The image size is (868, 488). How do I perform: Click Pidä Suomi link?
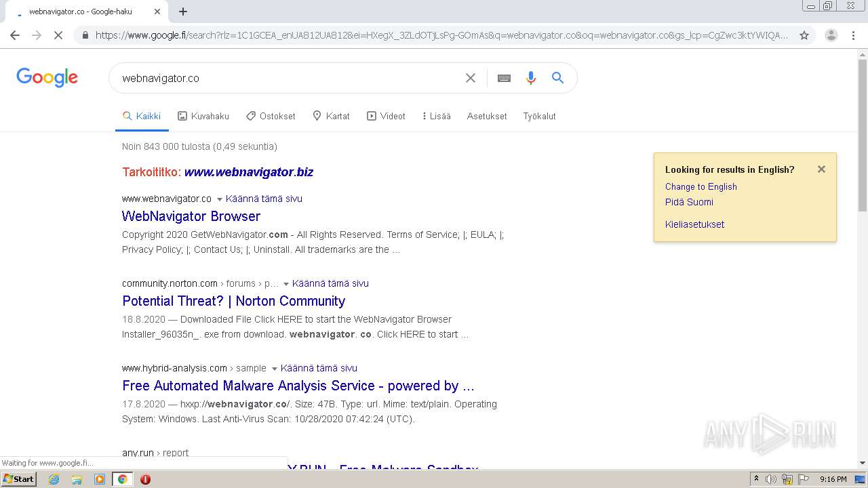click(689, 202)
